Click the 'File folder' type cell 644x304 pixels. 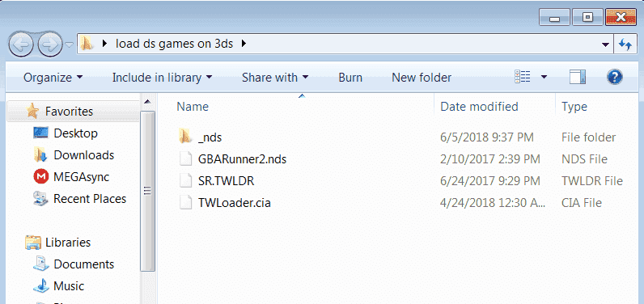(588, 137)
